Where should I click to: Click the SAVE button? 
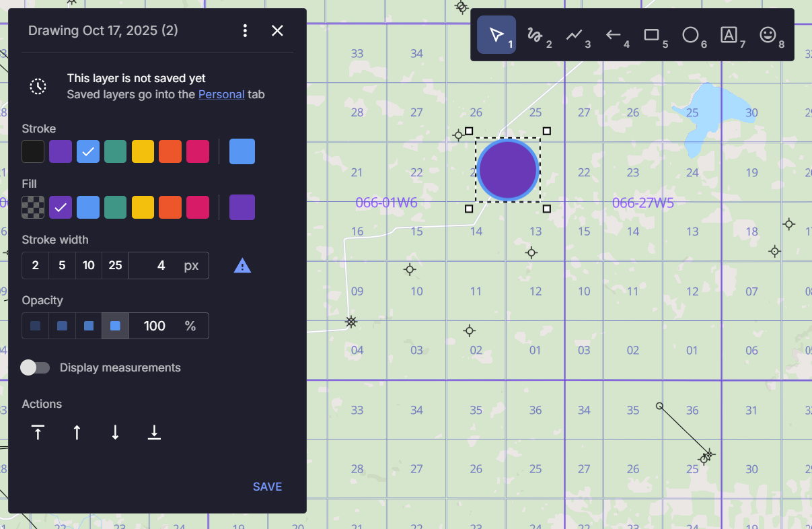267,487
